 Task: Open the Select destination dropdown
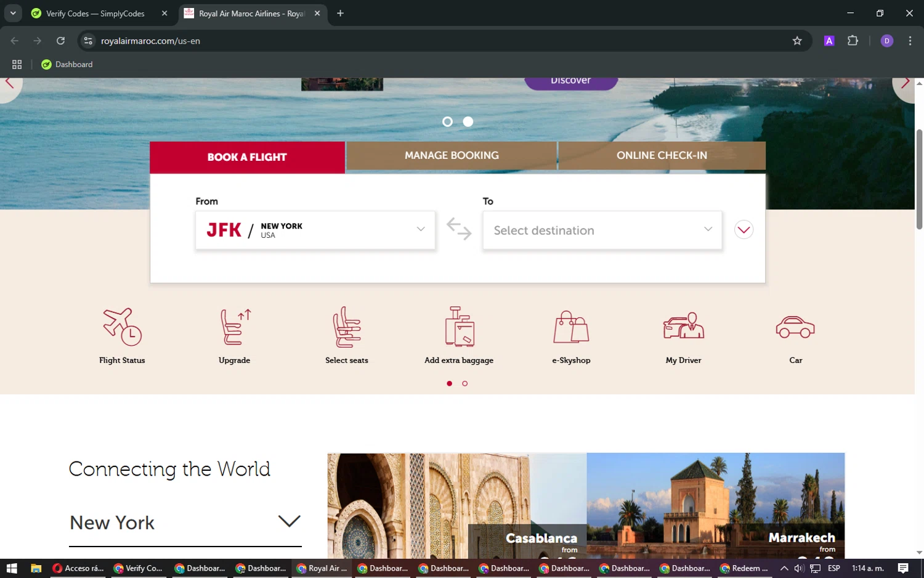click(x=602, y=230)
